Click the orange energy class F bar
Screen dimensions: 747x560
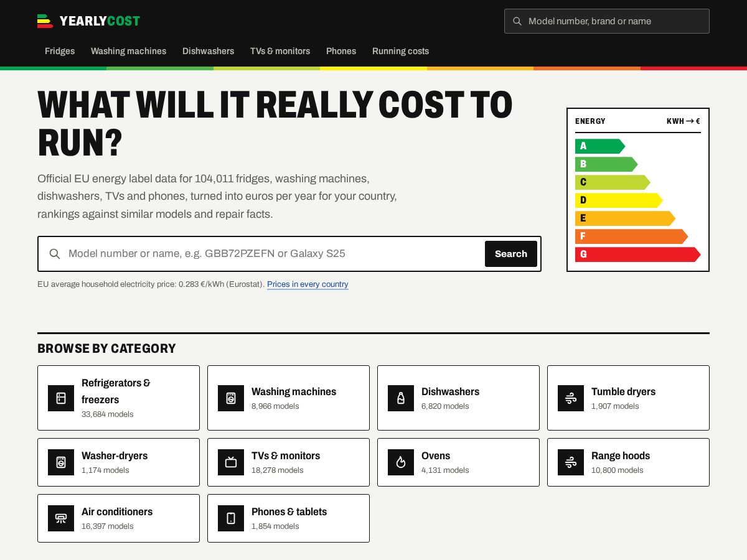[x=631, y=236]
